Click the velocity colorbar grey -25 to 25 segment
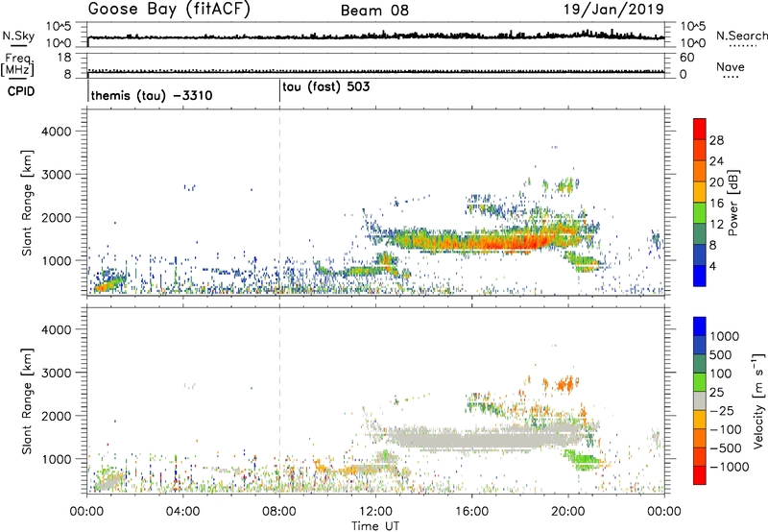The height and width of the screenshot is (532, 768). pos(700,400)
